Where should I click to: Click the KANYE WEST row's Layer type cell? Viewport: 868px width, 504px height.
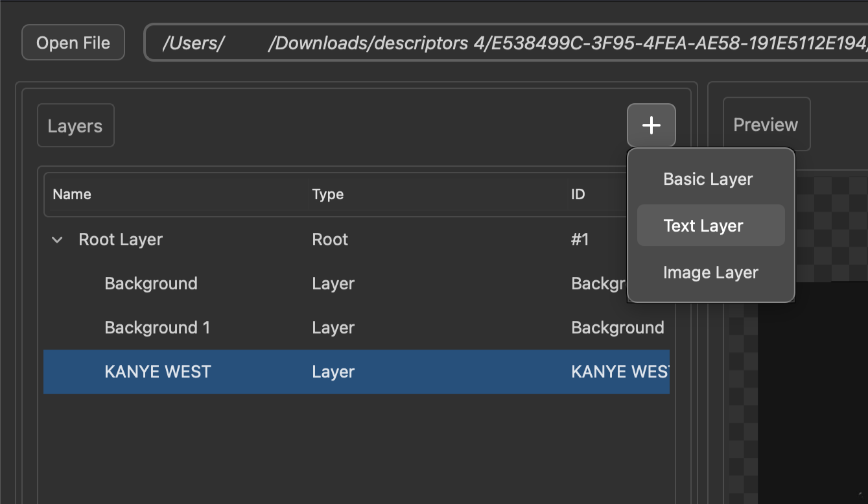point(333,372)
